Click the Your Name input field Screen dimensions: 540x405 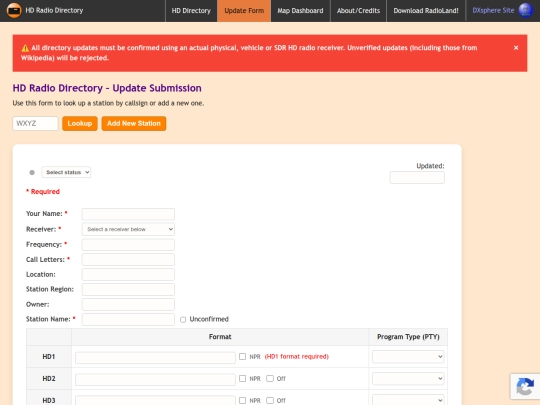[128, 214]
